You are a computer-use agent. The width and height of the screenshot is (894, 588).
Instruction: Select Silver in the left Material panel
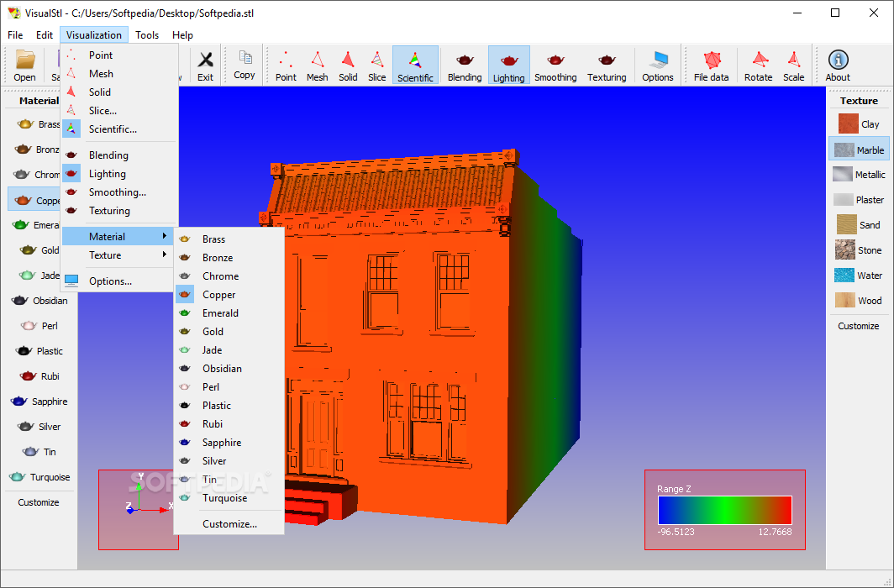click(x=39, y=426)
